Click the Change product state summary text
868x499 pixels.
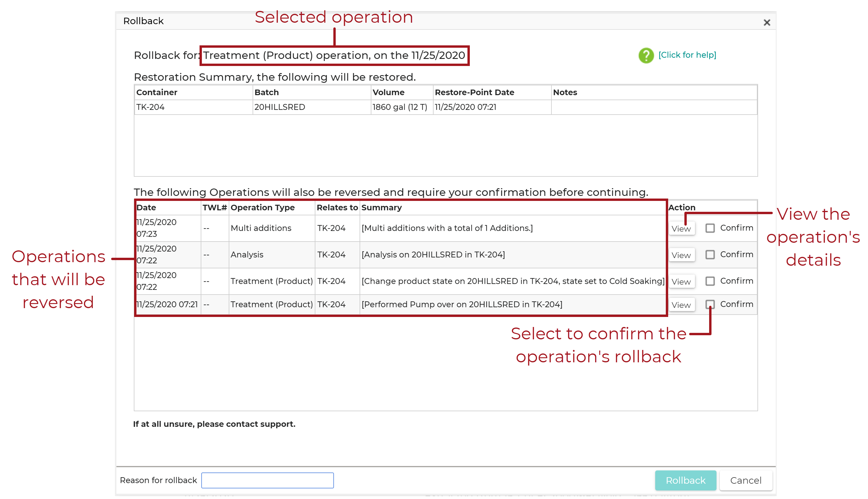point(513,281)
